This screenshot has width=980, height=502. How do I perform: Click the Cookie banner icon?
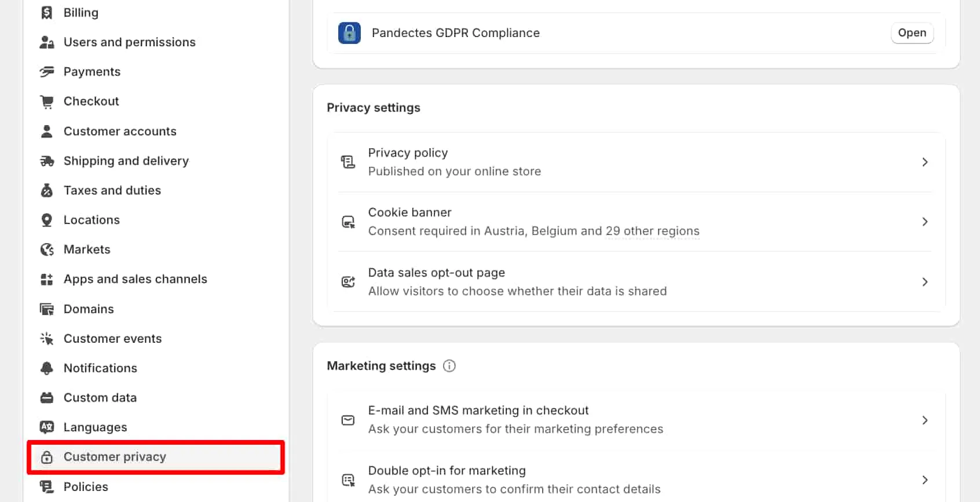click(x=348, y=222)
